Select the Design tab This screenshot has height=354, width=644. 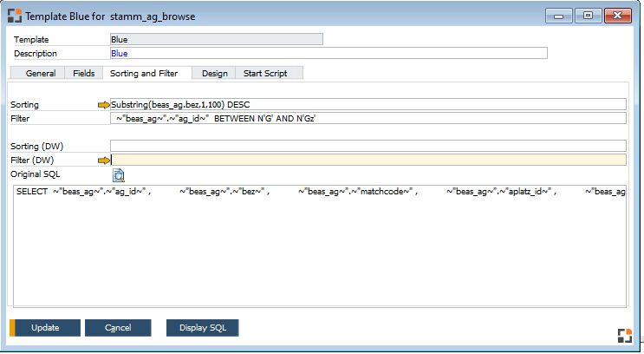tap(214, 74)
